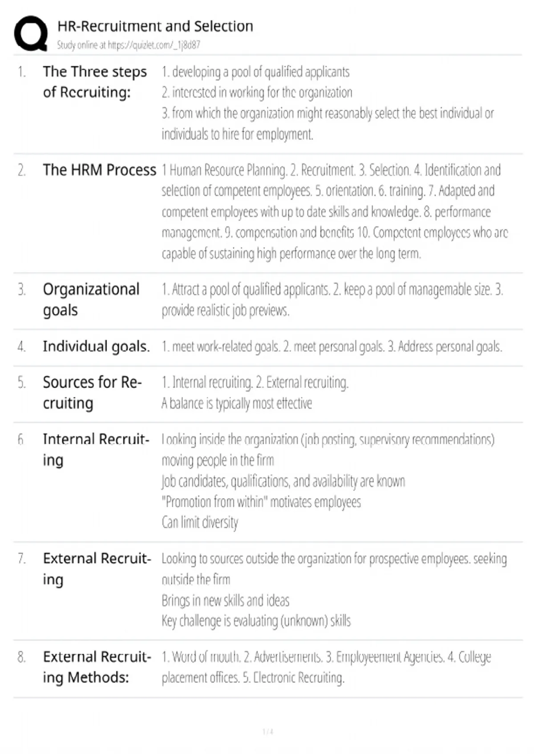Select the line 'Can limit diversity'
This screenshot has height=756, width=534.
click(200, 522)
